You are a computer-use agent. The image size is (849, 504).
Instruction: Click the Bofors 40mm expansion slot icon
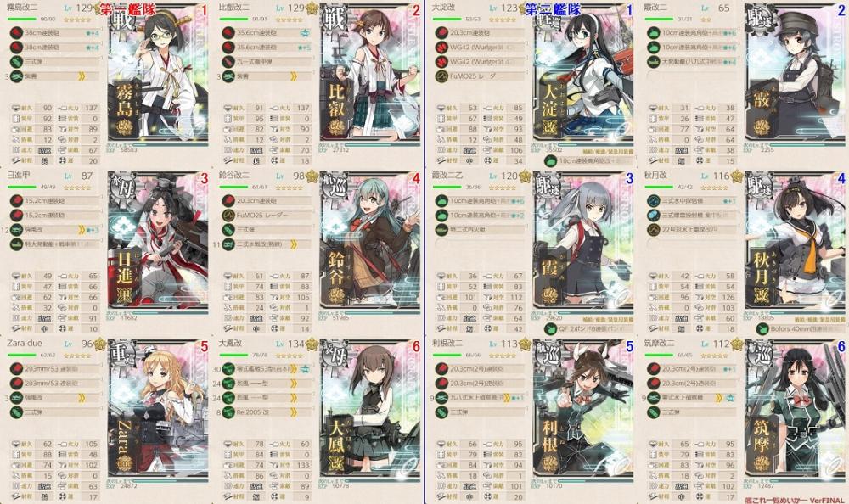click(x=763, y=328)
